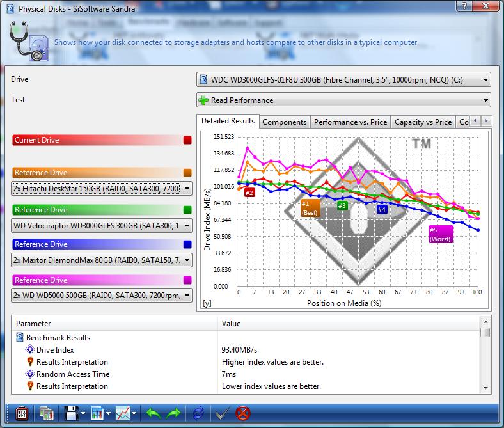Click the results list scrollbar thumb
Viewport: 504px width, 428px height.
pos(485,332)
